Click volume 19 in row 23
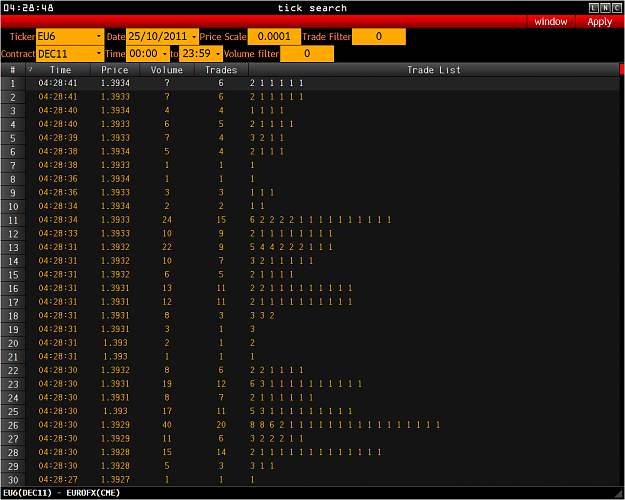The height and width of the screenshot is (500, 625). [167, 384]
